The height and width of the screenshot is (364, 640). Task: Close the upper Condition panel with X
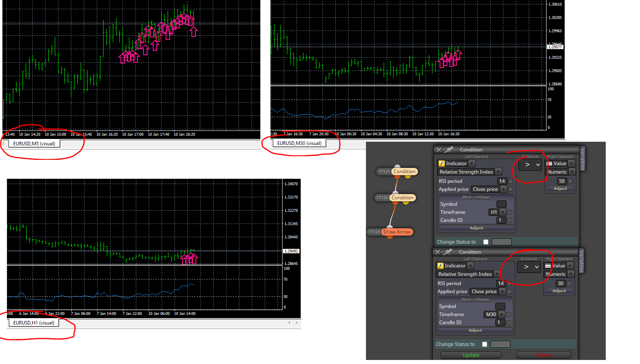click(x=439, y=150)
